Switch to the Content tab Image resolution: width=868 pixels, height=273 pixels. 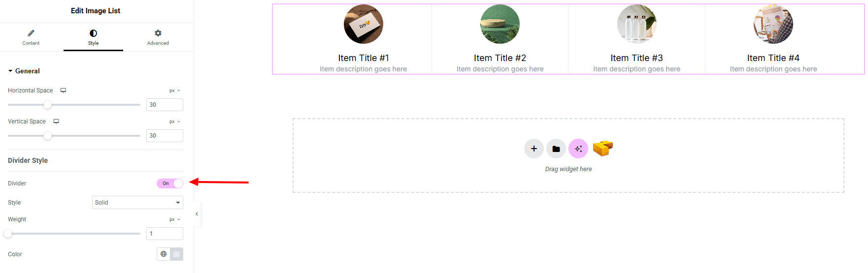click(31, 37)
